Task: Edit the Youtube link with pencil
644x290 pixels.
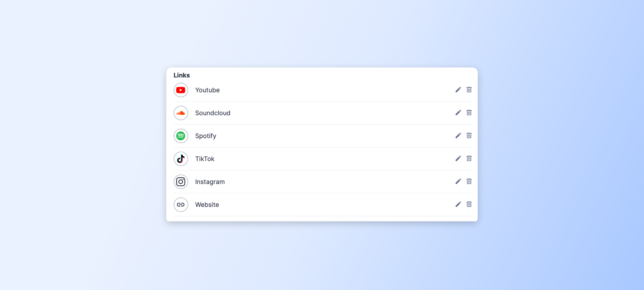Action: click(458, 90)
